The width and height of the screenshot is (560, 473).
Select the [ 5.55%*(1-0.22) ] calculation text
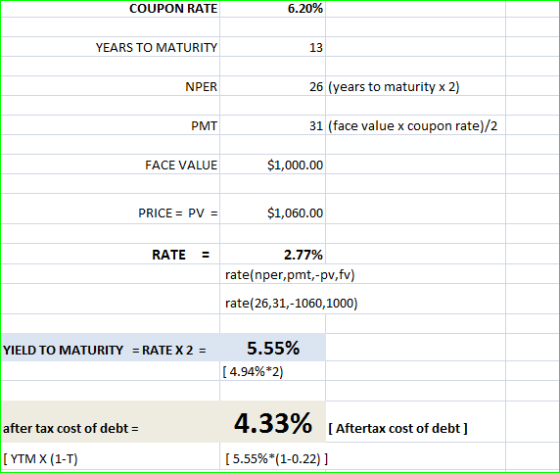point(277,459)
